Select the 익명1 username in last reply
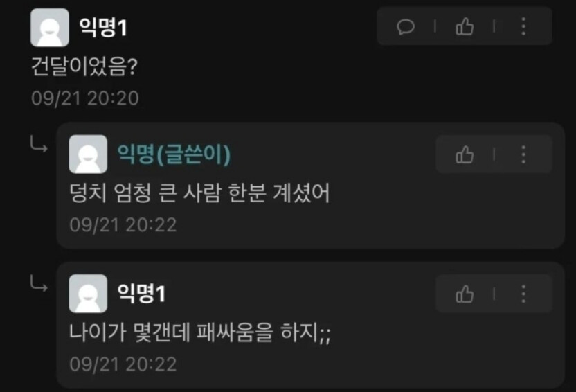576x392 pixels. pyautogui.click(x=141, y=293)
